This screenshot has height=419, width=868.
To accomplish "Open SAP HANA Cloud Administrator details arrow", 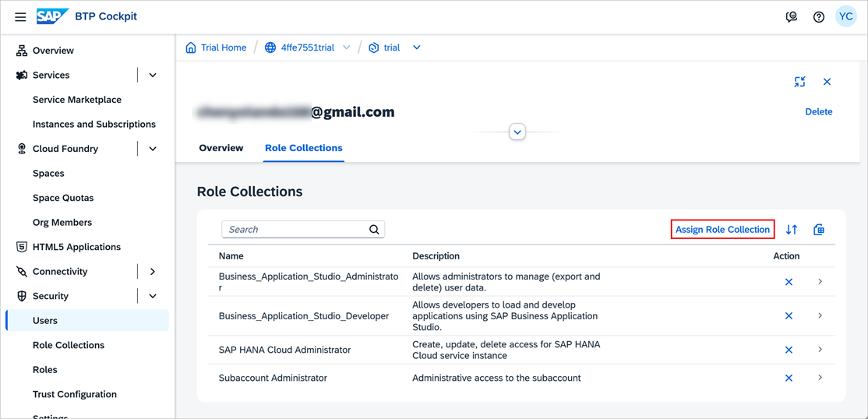I will [x=820, y=350].
